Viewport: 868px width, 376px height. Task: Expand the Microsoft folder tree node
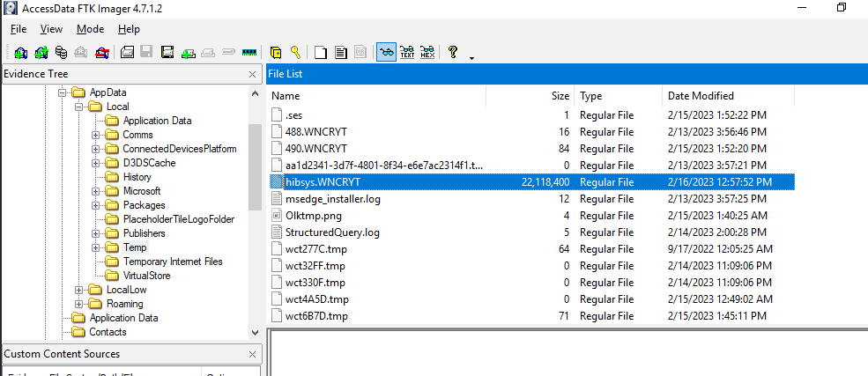[x=96, y=191]
